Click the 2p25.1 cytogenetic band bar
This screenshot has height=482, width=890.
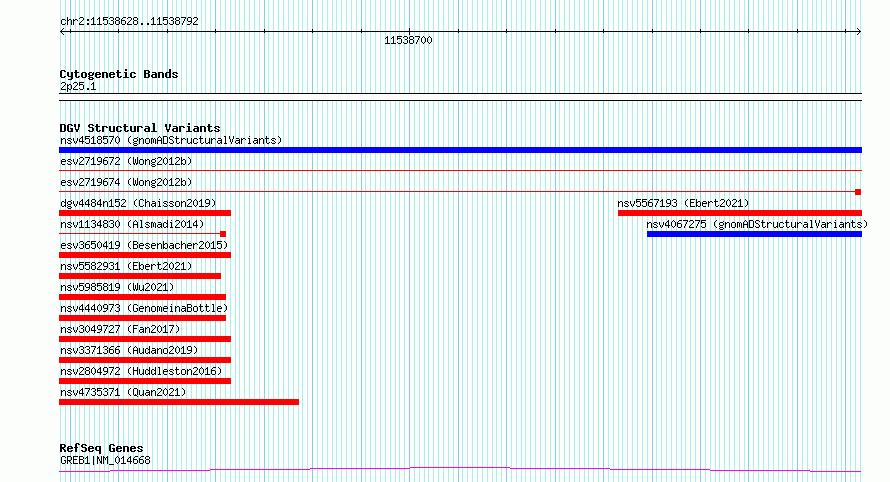(x=460, y=97)
